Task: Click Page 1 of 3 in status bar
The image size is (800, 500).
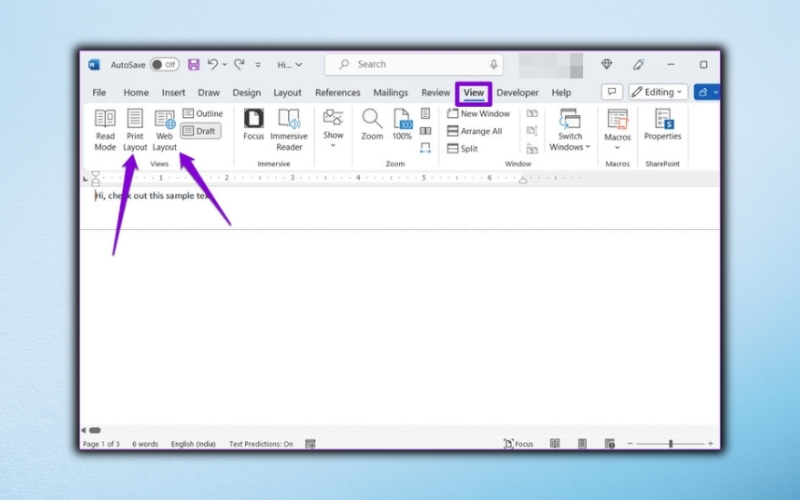Action: (x=101, y=444)
